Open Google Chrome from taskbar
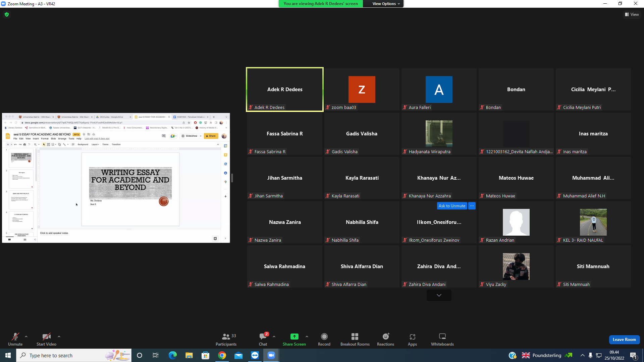This screenshot has height=362, width=644. [x=222, y=355]
